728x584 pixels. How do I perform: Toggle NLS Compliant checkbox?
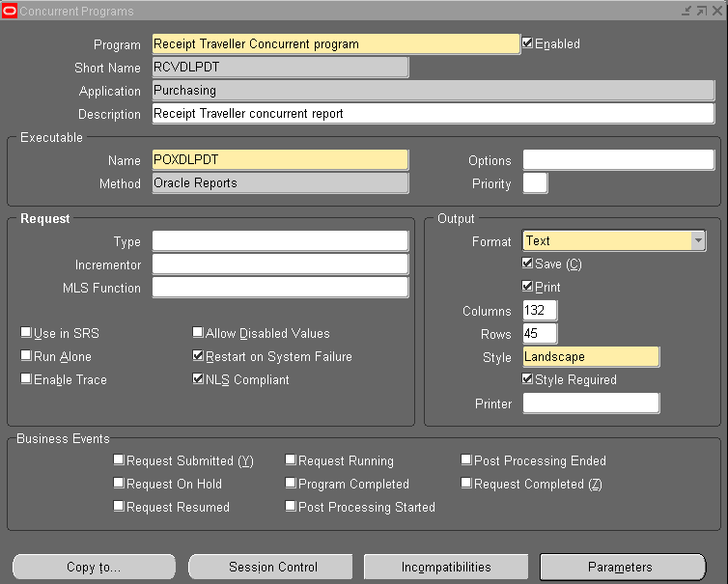point(198,378)
